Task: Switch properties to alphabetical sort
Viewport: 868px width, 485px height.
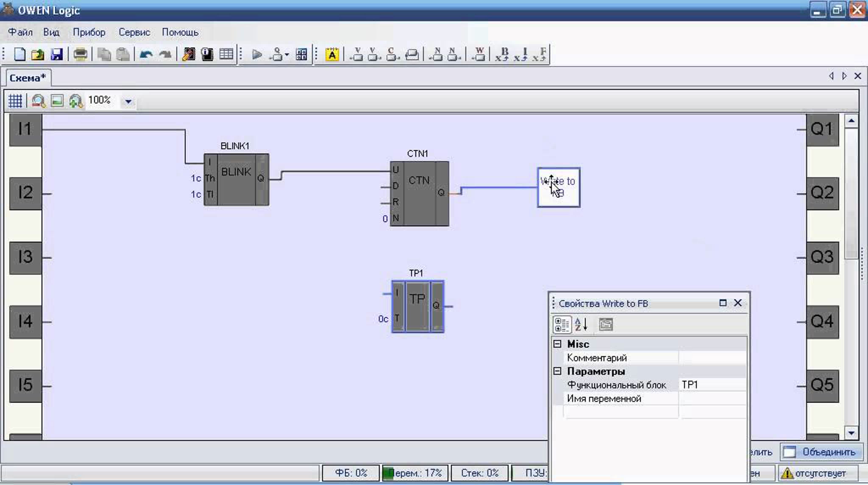Action: point(581,325)
